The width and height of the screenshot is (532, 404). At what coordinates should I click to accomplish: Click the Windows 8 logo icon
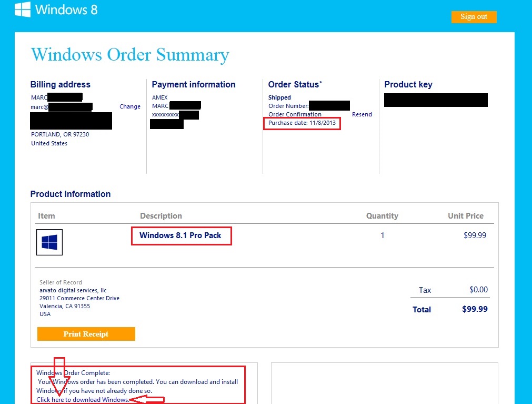pos(23,9)
